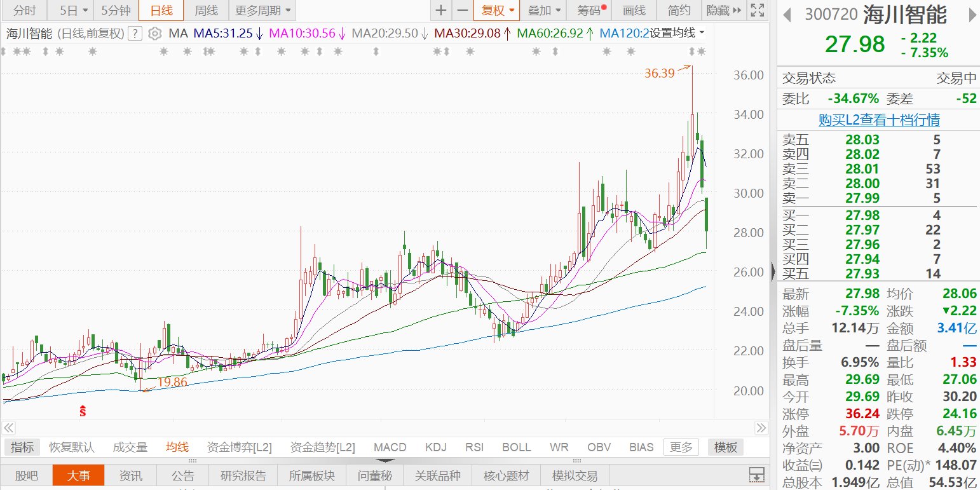Viewport: 980px width, 490px height.
Task: Enter fullscreen chart with the expand icon
Action: [756, 10]
